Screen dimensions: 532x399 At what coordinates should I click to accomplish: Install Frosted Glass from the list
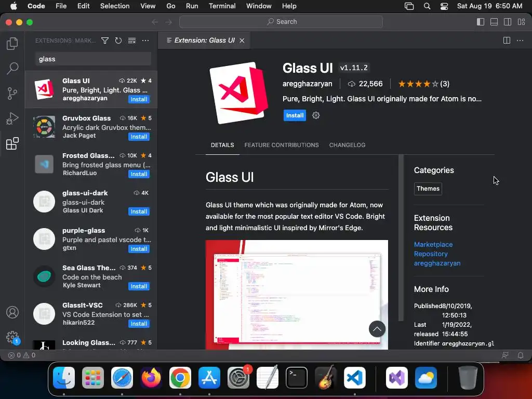(x=139, y=174)
